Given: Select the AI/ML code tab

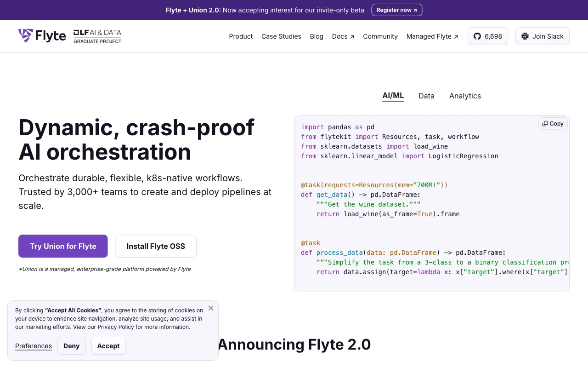Looking at the screenshot, I should click(x=393, y=96).
